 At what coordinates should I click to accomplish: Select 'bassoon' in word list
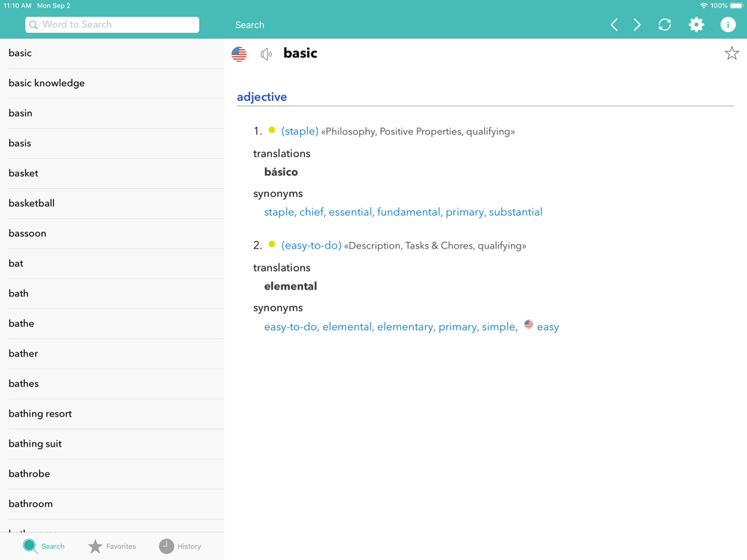(x=112, y=233)
